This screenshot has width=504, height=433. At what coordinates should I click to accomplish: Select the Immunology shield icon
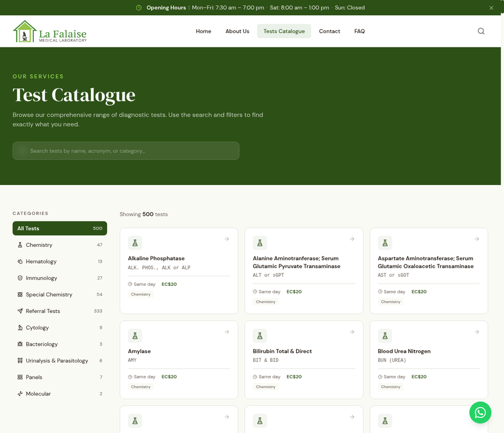[20, 277]
